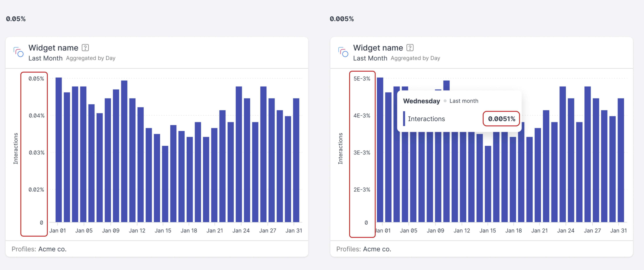Click Aggregated by Day text in left widget

pos(91,58)
